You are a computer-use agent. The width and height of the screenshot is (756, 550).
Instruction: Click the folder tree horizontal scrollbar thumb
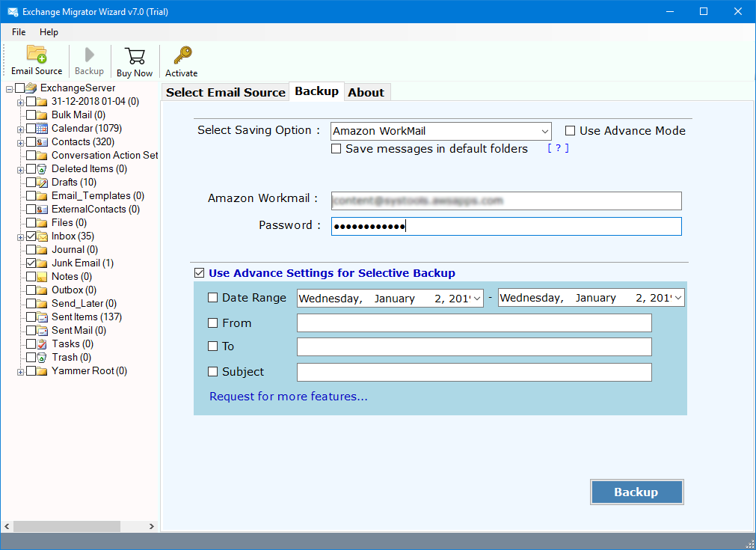tap(67, 526)
